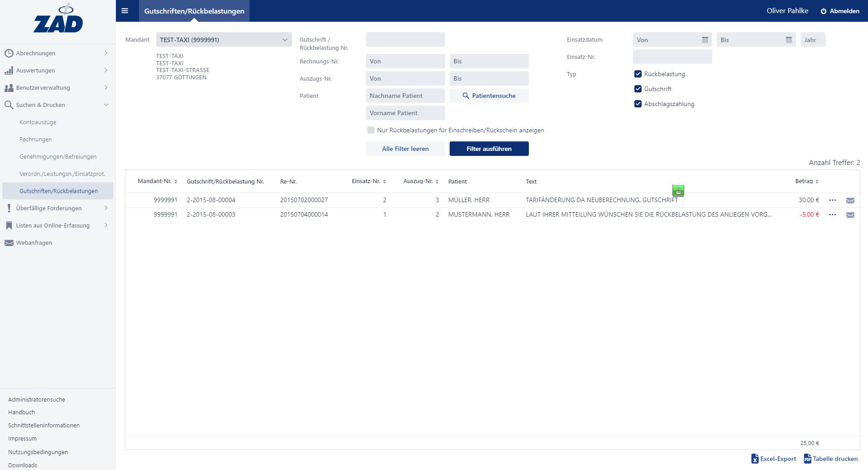Image resolution: width=868 pixels, height=470 pixels.
Task: Export table using the Excel-Export icon
Action: point(755,459)
